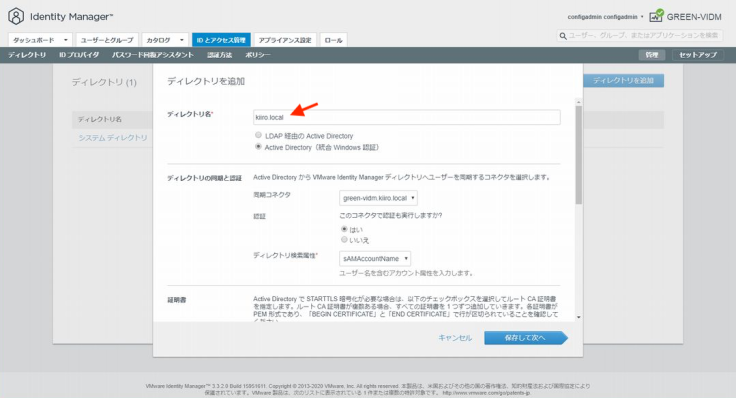Viewport: 736px width, 398px height.
Task: Open the 認証方法 submenu item
Action: pos(220,55)
